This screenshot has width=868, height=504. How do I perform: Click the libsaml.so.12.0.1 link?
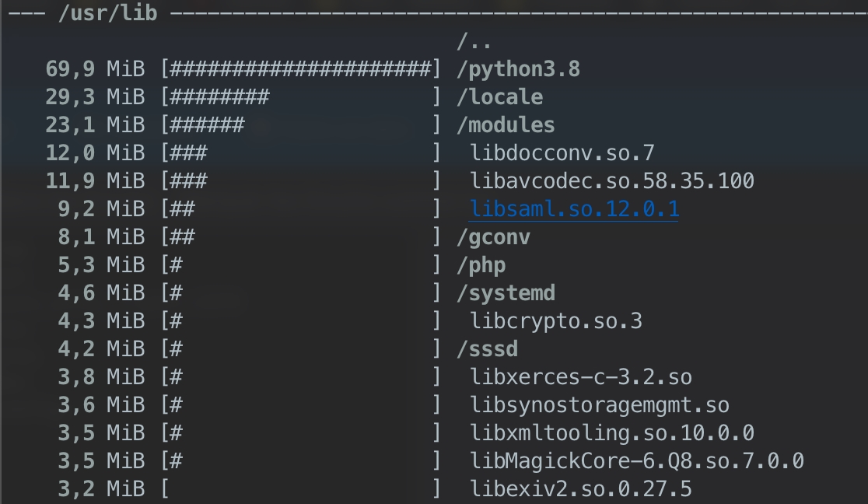point(574,209)
